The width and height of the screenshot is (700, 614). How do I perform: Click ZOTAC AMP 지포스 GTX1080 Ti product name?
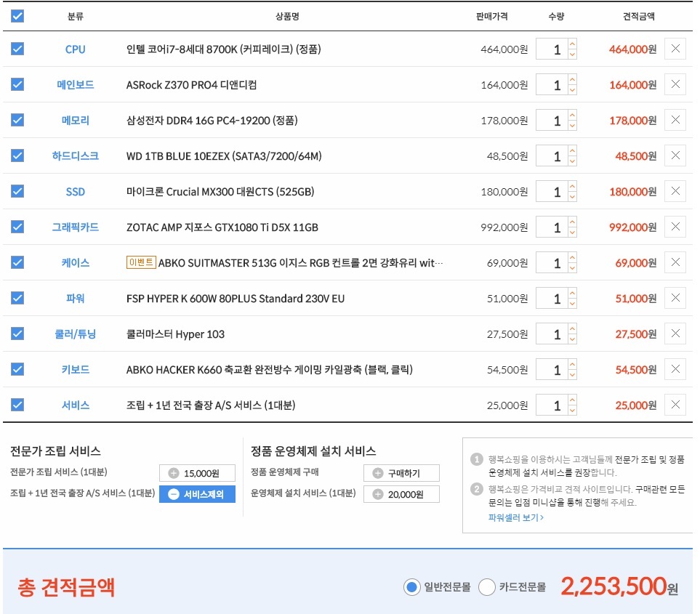point(222,227)
